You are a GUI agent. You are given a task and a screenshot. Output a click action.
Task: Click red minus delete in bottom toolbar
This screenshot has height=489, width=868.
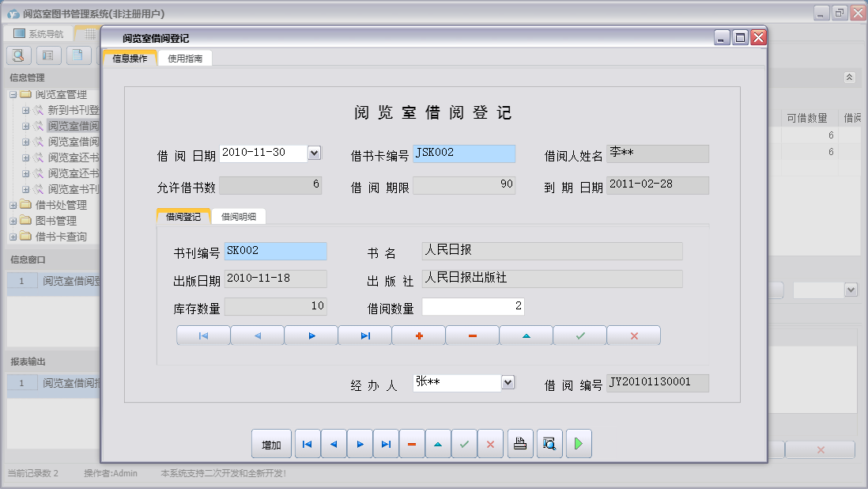pos(411,444)
